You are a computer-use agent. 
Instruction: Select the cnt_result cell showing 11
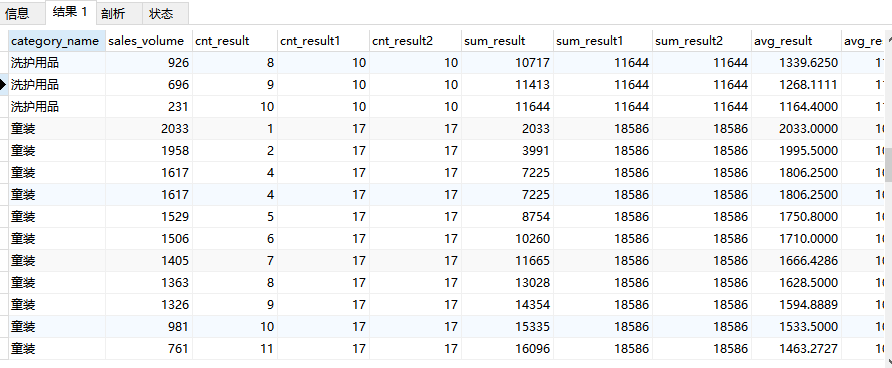pos(234,349)
